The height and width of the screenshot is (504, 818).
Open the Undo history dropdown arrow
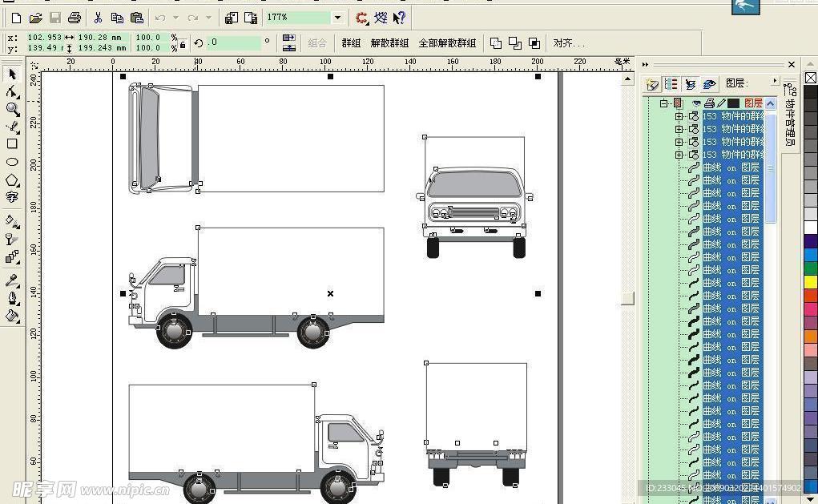coord(175,18)
